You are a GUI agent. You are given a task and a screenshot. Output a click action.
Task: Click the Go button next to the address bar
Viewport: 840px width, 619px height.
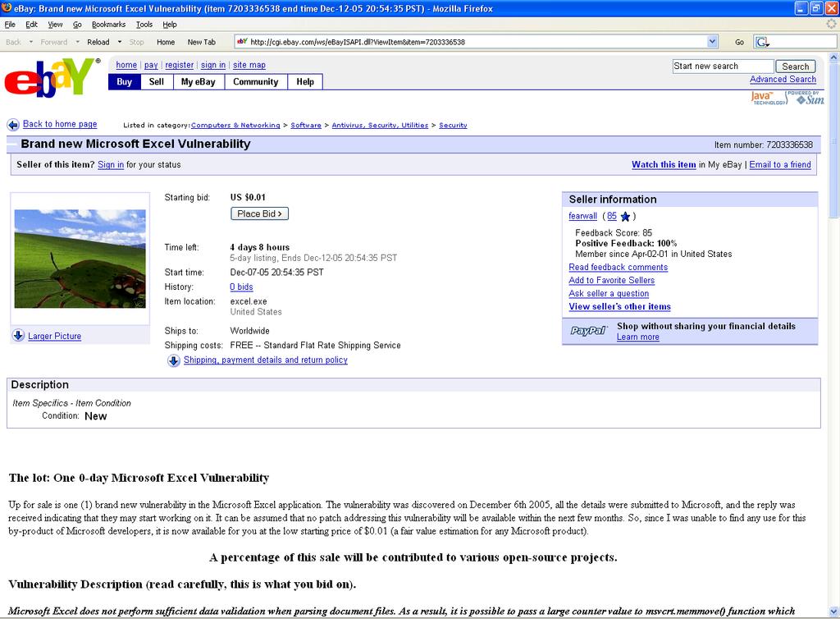tap(739, 42)
